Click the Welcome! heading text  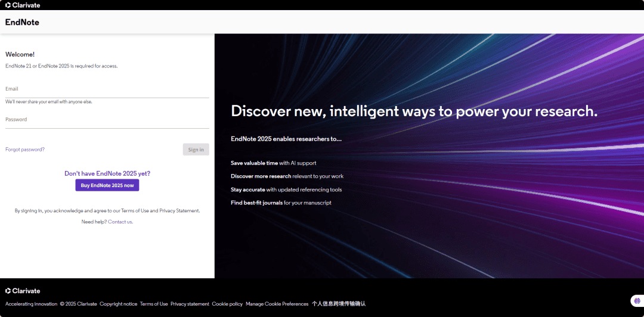coord(20,54)
